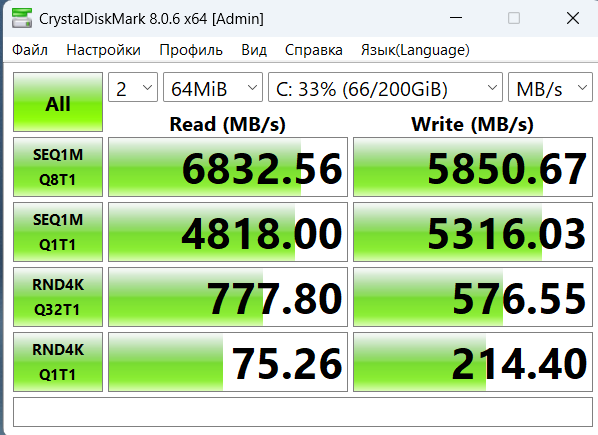Close the CrystalDiskMark window
Viewport: 598px width, 435px height.
[573, 18]
